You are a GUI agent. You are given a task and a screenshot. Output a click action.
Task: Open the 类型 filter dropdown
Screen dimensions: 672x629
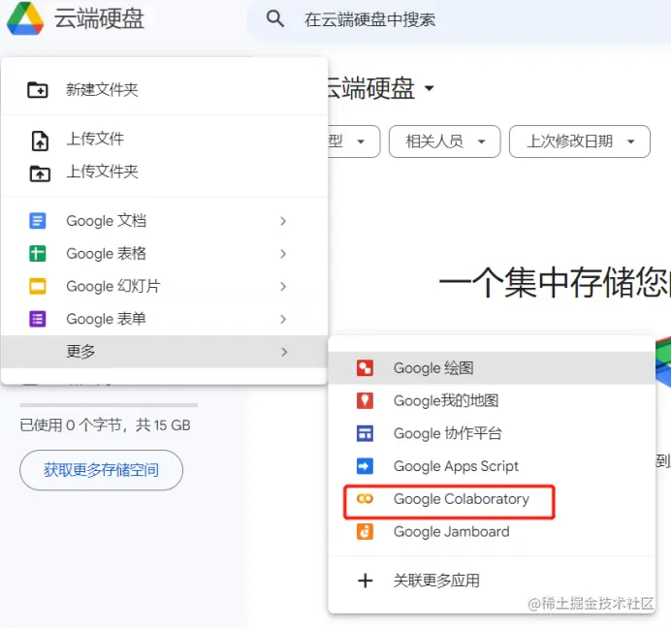coord(354,142)
